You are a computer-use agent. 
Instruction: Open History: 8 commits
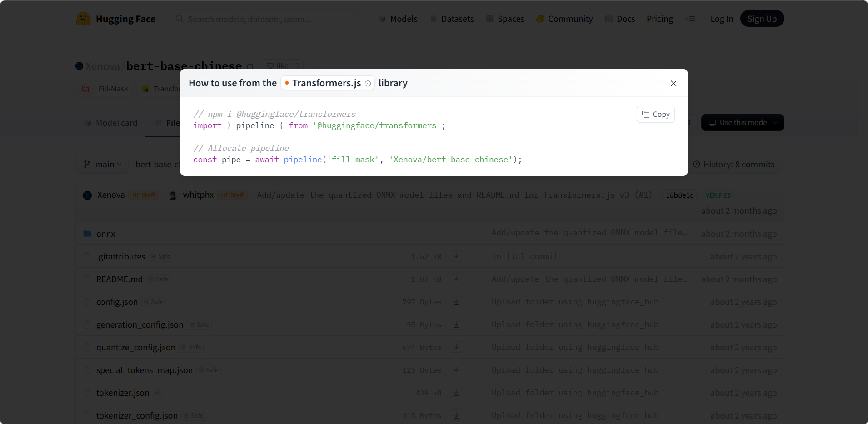[734, 165]
